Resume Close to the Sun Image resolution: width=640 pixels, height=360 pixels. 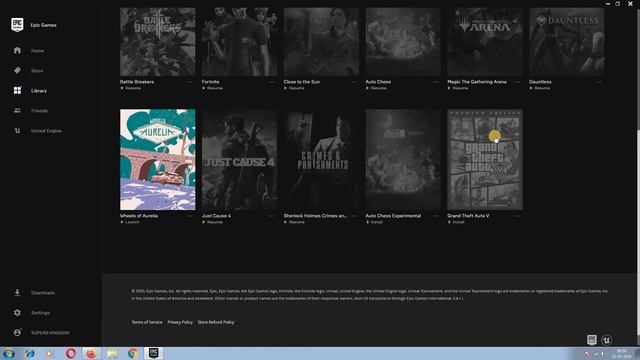294,88
